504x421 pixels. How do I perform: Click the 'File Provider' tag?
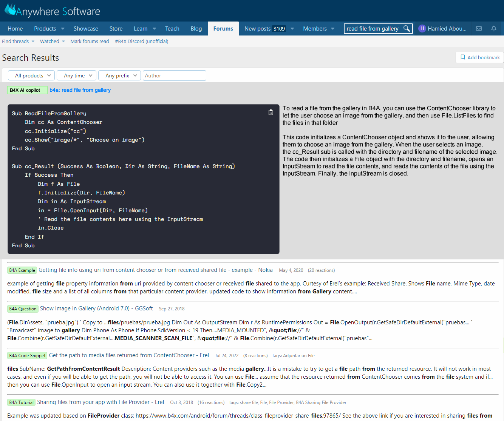coord(281,402)
